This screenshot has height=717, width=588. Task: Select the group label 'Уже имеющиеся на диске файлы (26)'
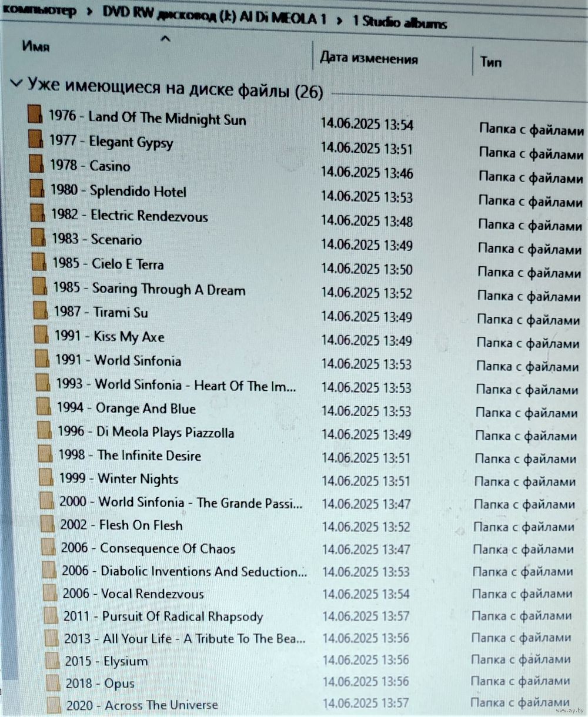pos(175,88)
